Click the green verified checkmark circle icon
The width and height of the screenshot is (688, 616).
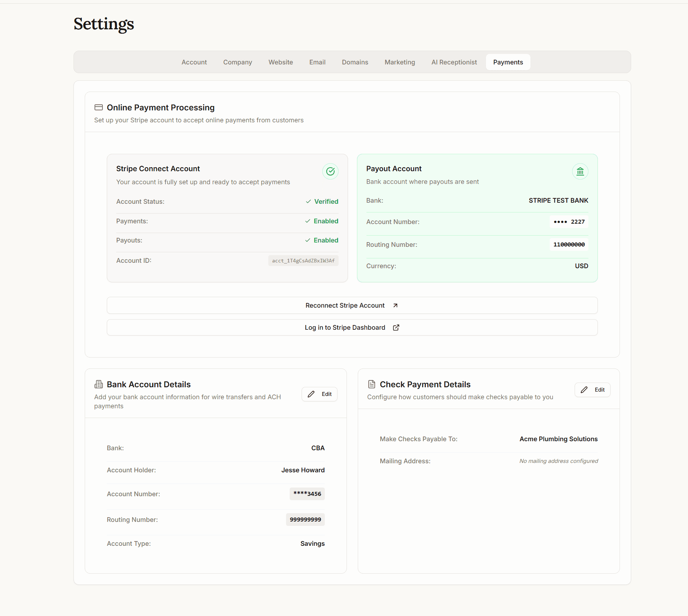pos(330,171)
